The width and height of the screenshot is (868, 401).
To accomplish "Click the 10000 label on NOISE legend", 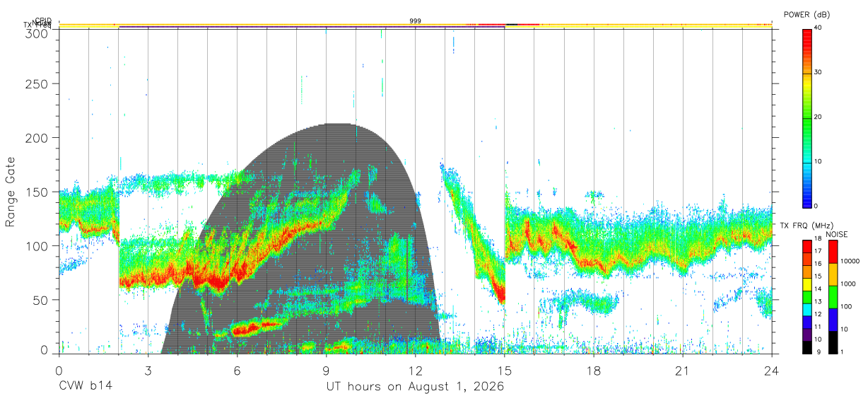I will [849, 262].
